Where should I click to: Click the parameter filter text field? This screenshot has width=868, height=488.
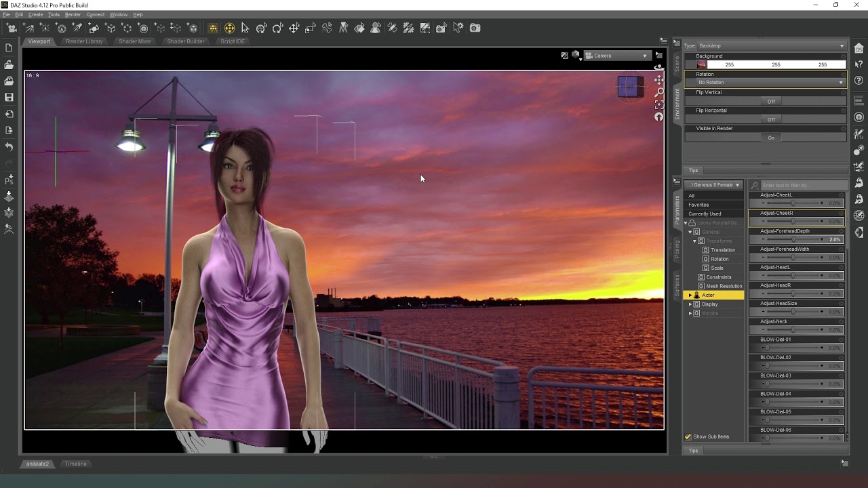[x=804, y=185]
